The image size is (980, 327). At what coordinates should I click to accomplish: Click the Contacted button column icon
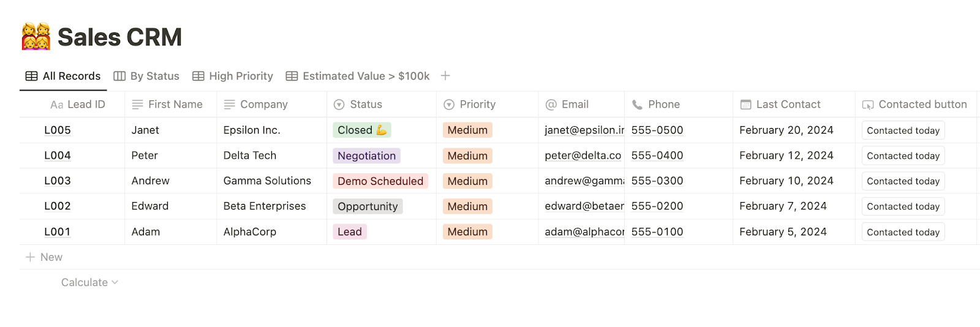(868, 105)
